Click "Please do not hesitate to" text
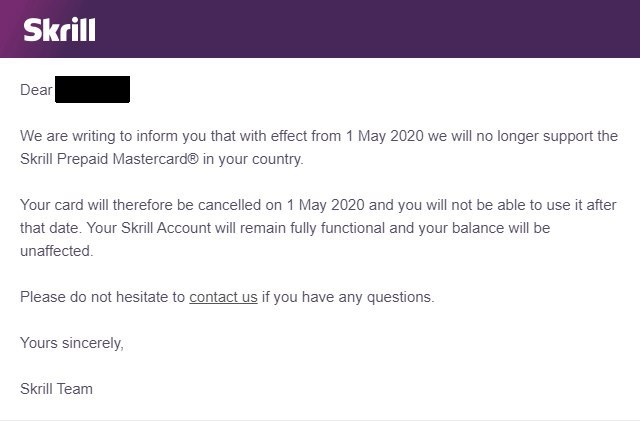 (x=102, y=297)
